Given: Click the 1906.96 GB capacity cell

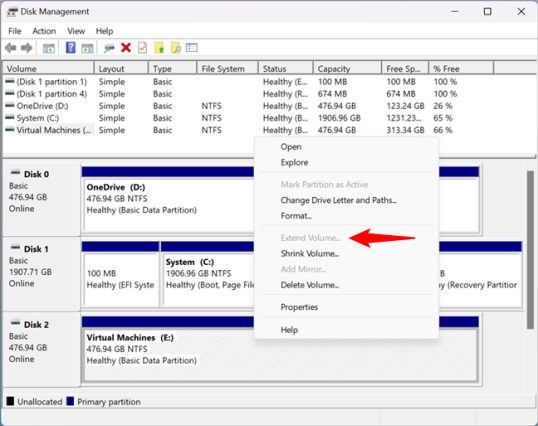Looking at the screenshot, I should tap(339, 118).
